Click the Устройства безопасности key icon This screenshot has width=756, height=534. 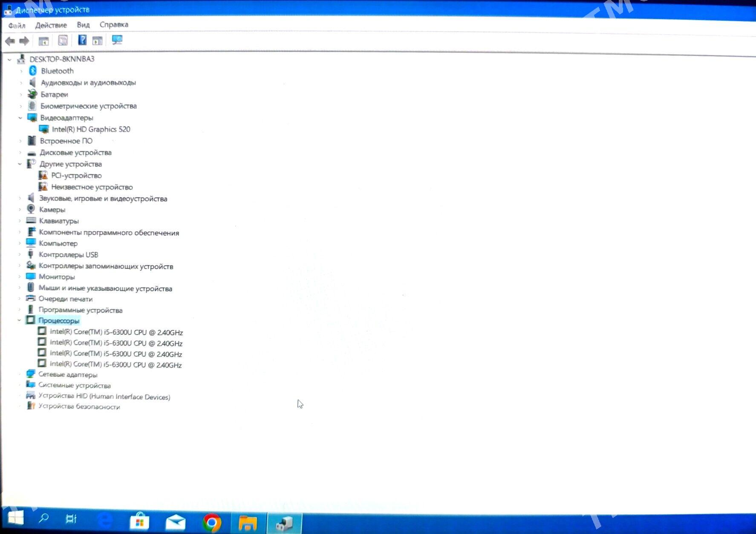[x=30, y=406]
